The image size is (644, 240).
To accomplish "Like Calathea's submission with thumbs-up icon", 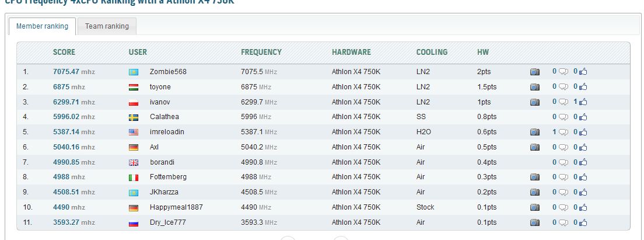I will pos(583,117).
